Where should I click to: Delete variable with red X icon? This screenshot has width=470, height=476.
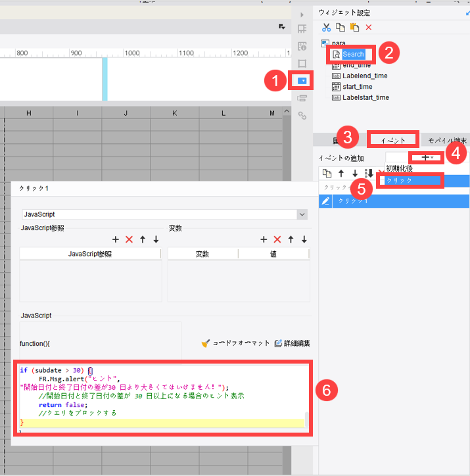(x=277, y=239)
